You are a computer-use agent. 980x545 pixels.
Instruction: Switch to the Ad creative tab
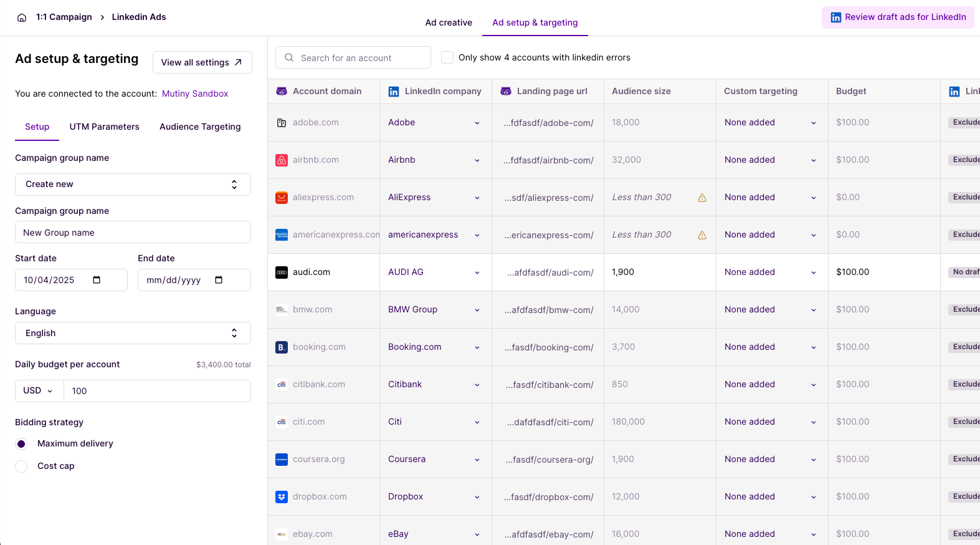(x=449, y=22)
